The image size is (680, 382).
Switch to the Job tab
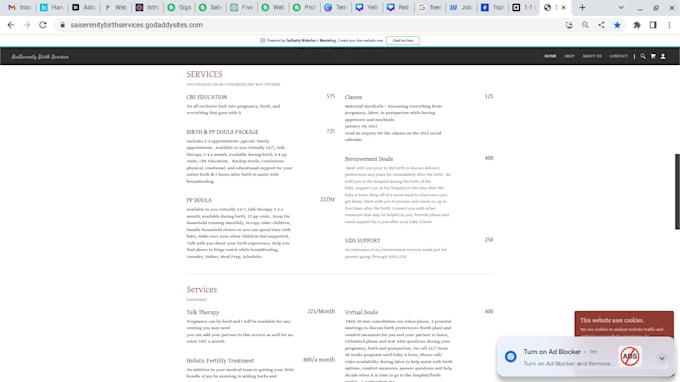pos(461,7)
